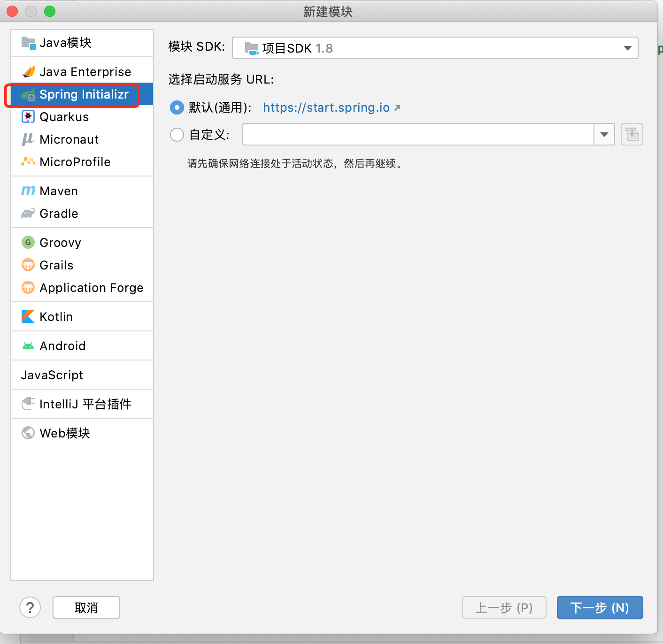Click the browse icon beside custom URL field
The width and height of the screenshot is (663, 644).
click(632, 135)
